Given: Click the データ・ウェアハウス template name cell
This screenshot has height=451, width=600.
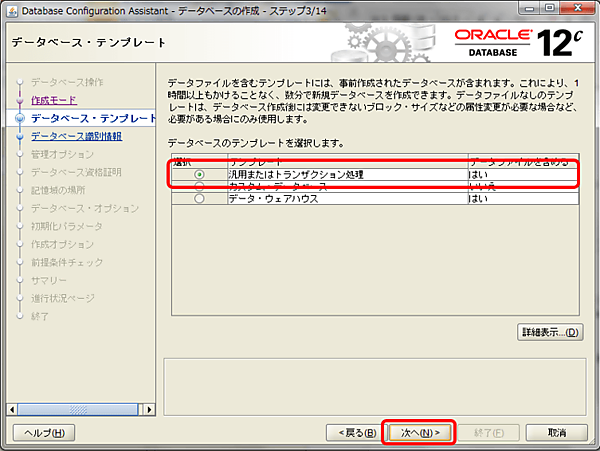Looking at the screenshot, I should pyautogui.click(x=347, y=199).
